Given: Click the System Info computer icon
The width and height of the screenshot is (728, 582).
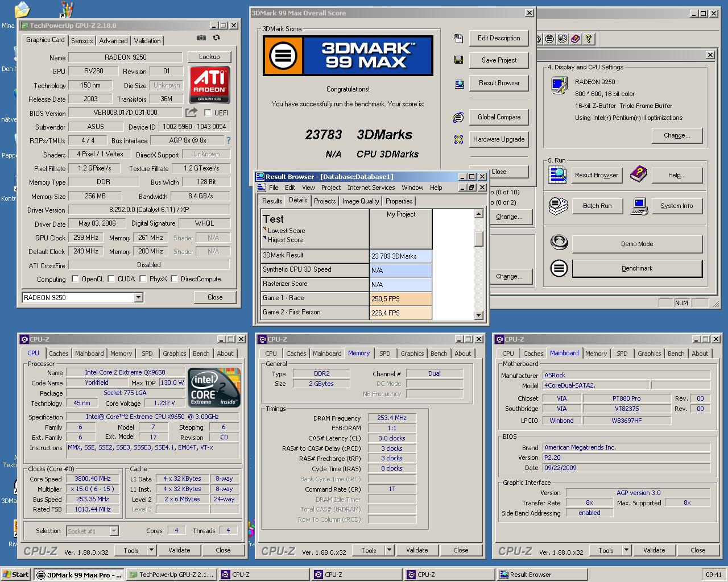Looking at the screenshot, I should pos(639,206).
